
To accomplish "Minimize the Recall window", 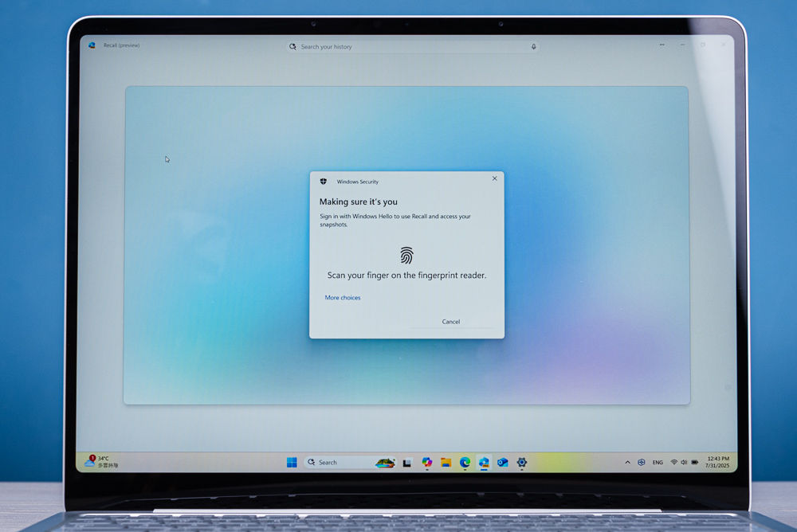I will tap(683, 45).
